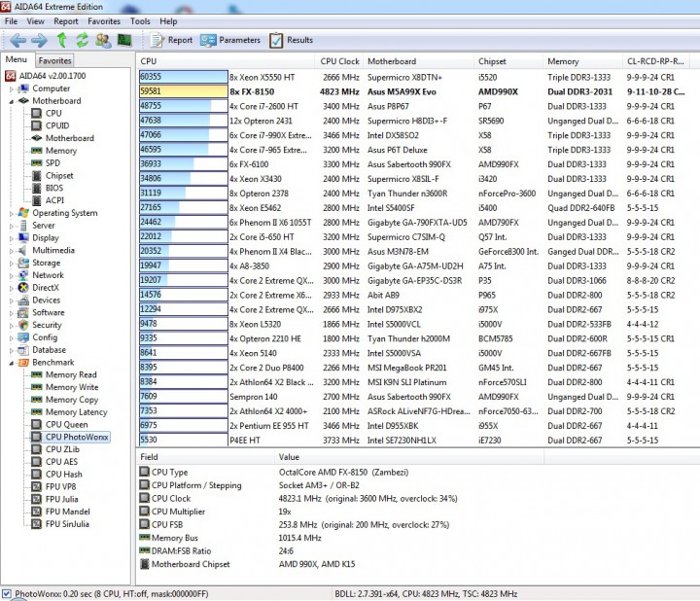Click the green monitor icon in toolbar

pos(124,40)
